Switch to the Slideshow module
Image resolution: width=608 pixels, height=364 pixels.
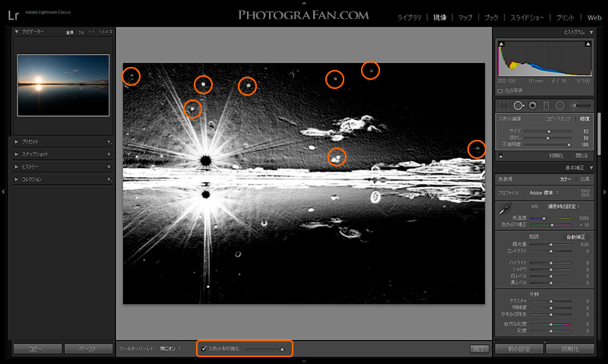[527, 17]
